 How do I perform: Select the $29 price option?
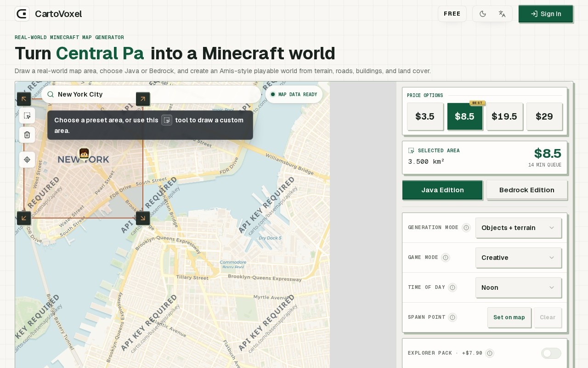coord(544,116)
